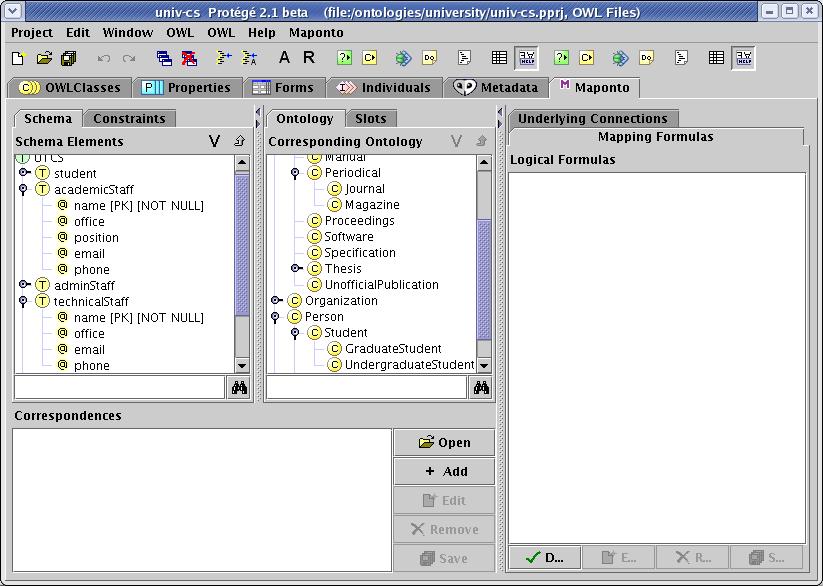Click the new project icon
Screen dimensions: 823x586
pyautogui.click(x=18, y=58)
